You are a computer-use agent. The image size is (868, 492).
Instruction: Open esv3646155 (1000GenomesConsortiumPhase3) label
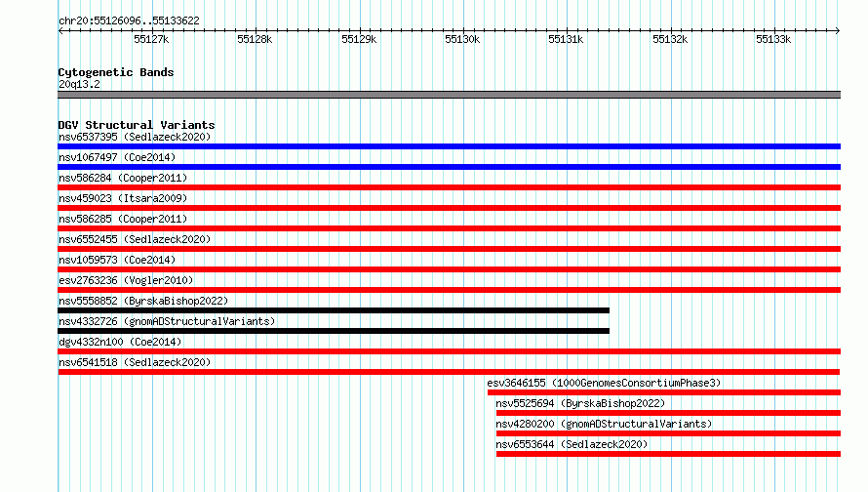click(x=604, y=383)
